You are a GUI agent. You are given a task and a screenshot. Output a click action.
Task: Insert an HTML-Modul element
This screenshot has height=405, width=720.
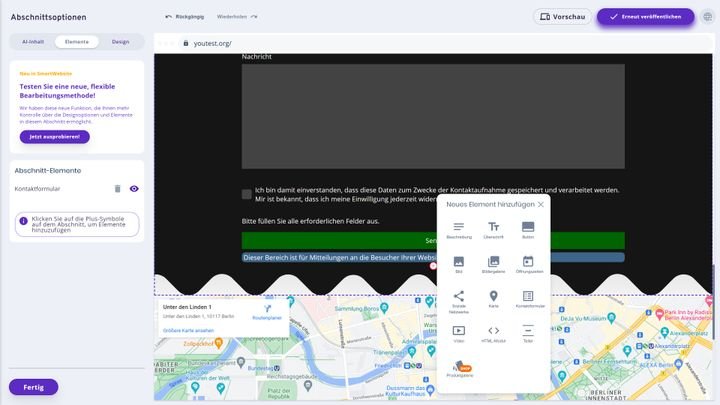pyautogui.click(x=493, y=333)
